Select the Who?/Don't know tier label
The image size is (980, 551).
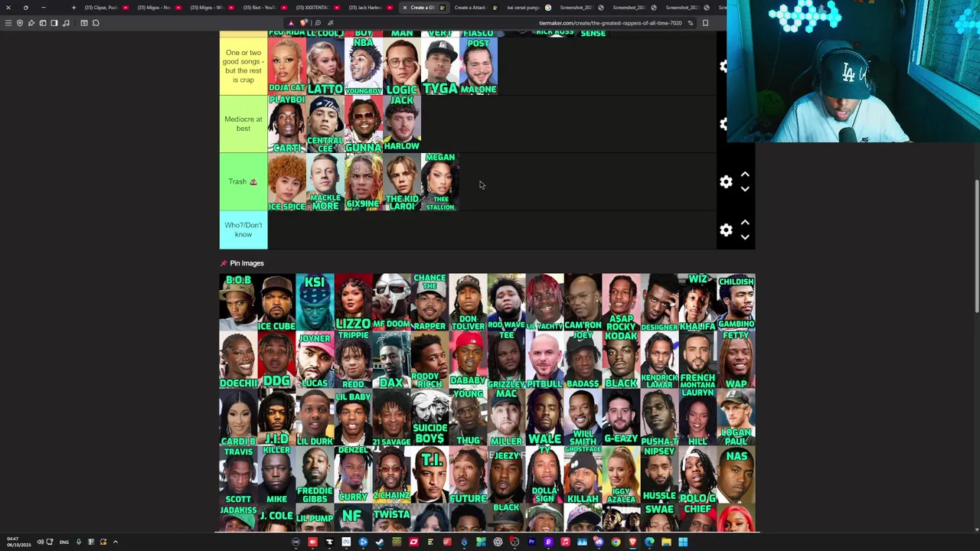(243, 230)
